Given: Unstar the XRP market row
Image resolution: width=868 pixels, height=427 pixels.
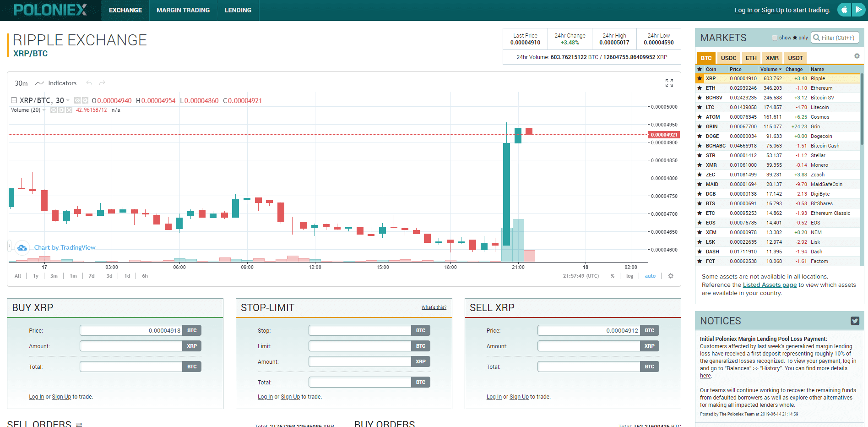Looking at the screenshot, I should click(x=700, y=78).
